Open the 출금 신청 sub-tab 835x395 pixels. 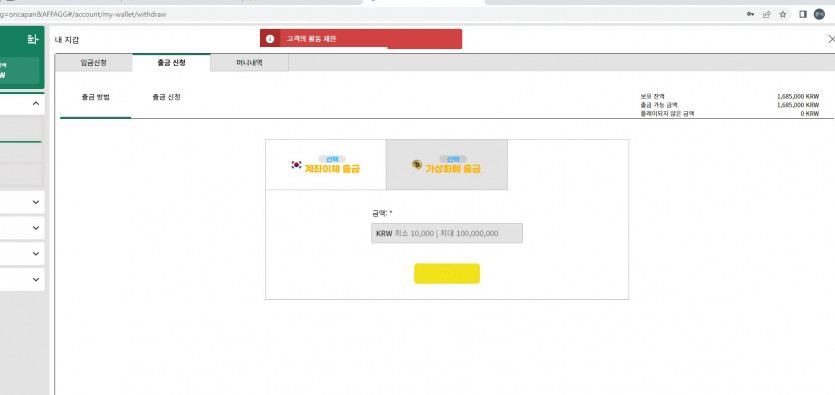tap(167, 98)
